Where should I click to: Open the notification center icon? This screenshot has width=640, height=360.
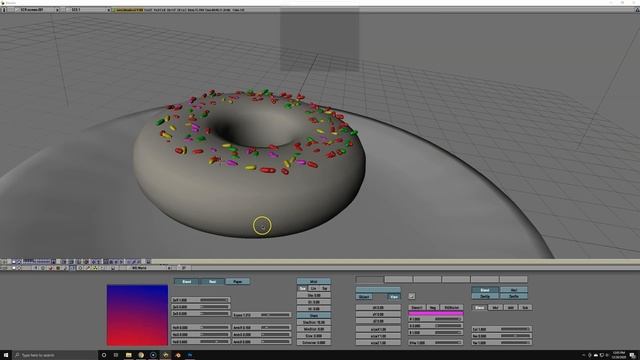[632, 355]
